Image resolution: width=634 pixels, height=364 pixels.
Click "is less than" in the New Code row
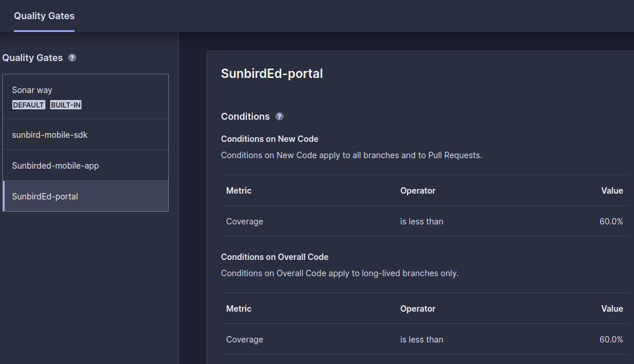[x=422, y=222]
